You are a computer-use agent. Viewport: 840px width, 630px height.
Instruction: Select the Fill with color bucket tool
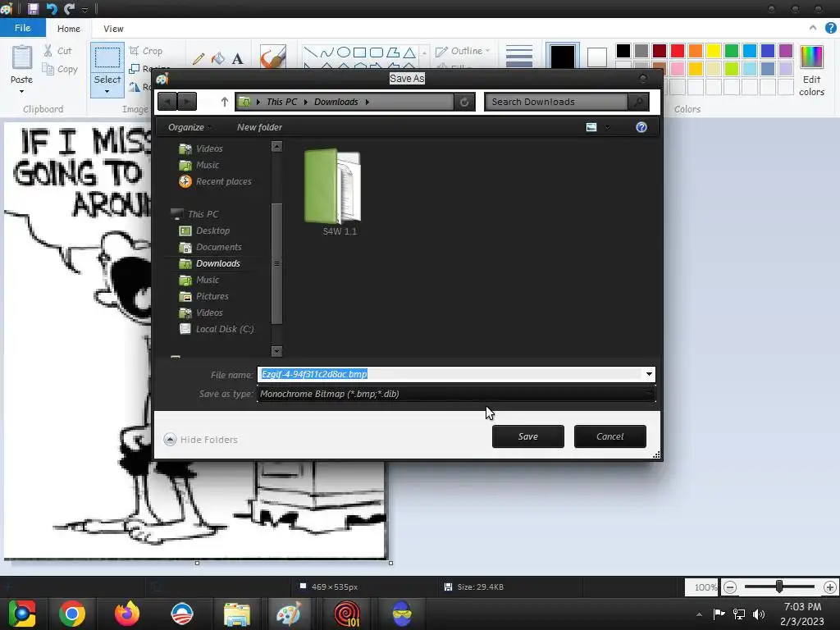tap(218, 58)
